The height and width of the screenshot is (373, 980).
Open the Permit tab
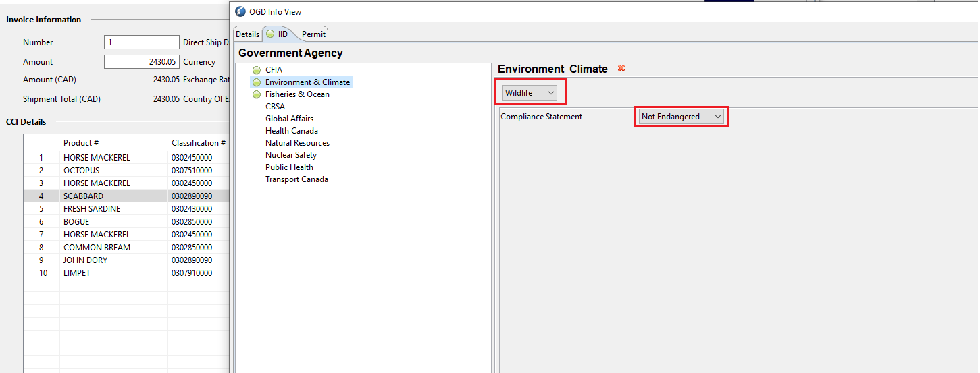pos(313,34)
